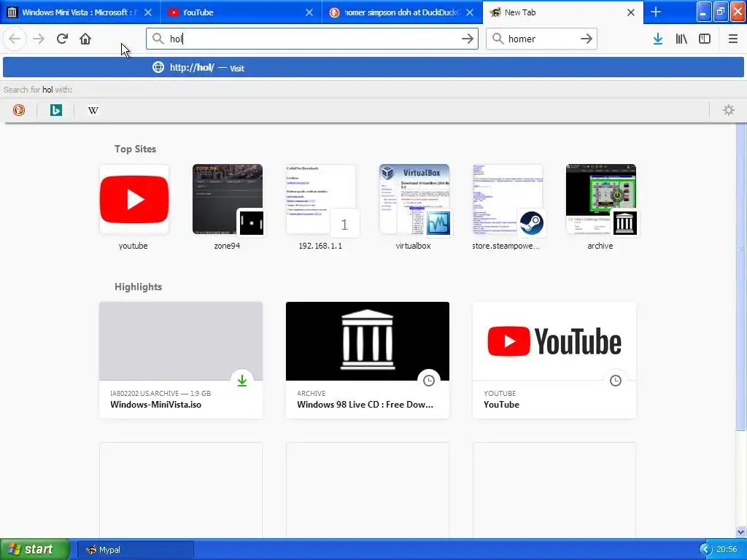This screenshot has width=747, height=560.
Task: Visit the http://hol/ suggestion
Action: 373,68
